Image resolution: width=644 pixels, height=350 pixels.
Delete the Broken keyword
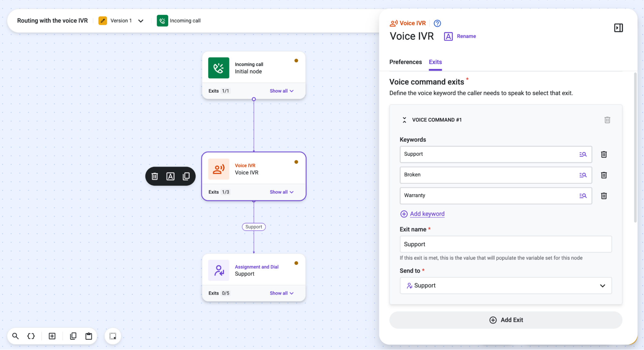604,175
